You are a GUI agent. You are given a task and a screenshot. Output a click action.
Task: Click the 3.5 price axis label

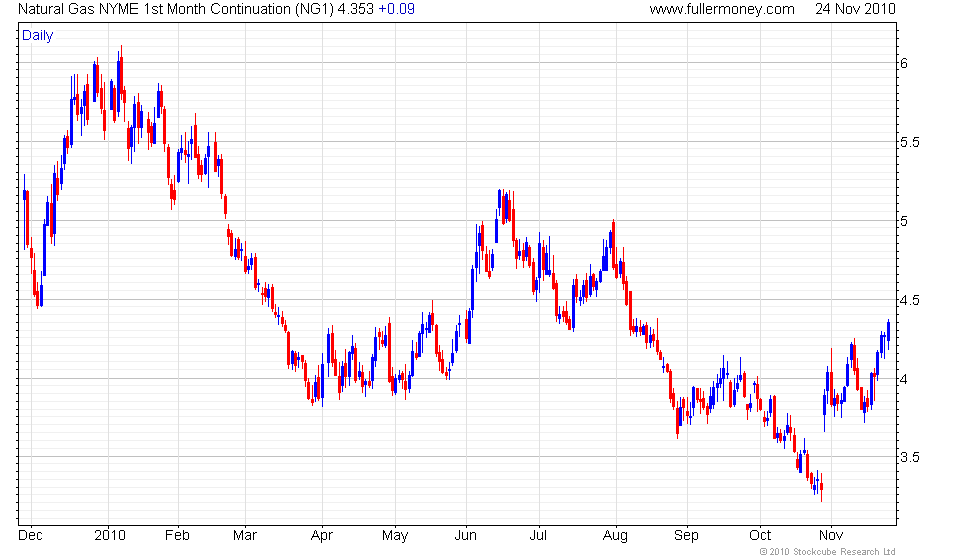(x=909, y=458)
